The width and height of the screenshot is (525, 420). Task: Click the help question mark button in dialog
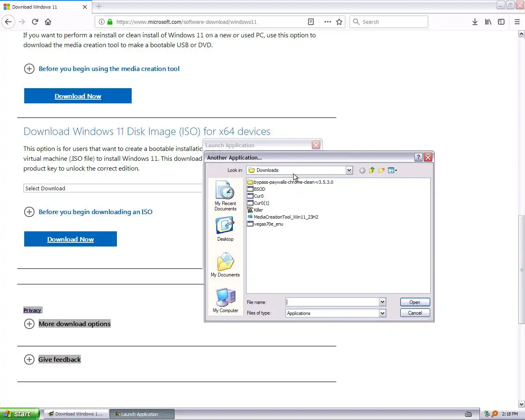point(418,157)
